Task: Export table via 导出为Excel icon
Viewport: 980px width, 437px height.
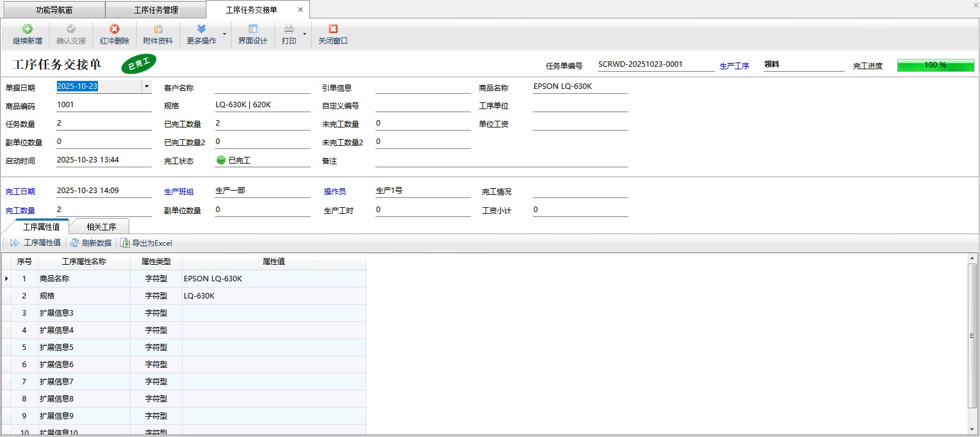Action: (125, 243)
